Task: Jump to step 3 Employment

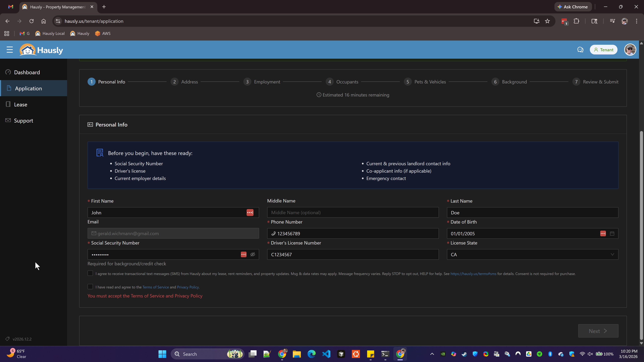Action: 262,82
